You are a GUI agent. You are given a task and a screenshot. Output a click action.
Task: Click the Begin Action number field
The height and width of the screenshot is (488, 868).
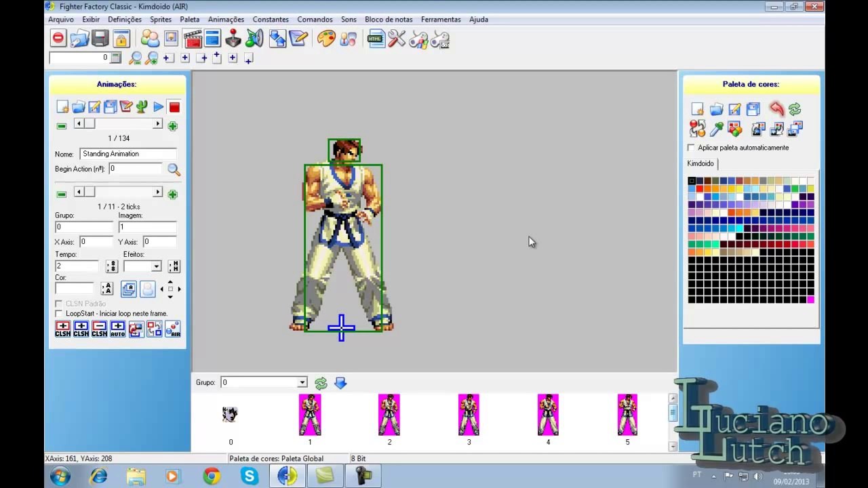tap(136, 169)
